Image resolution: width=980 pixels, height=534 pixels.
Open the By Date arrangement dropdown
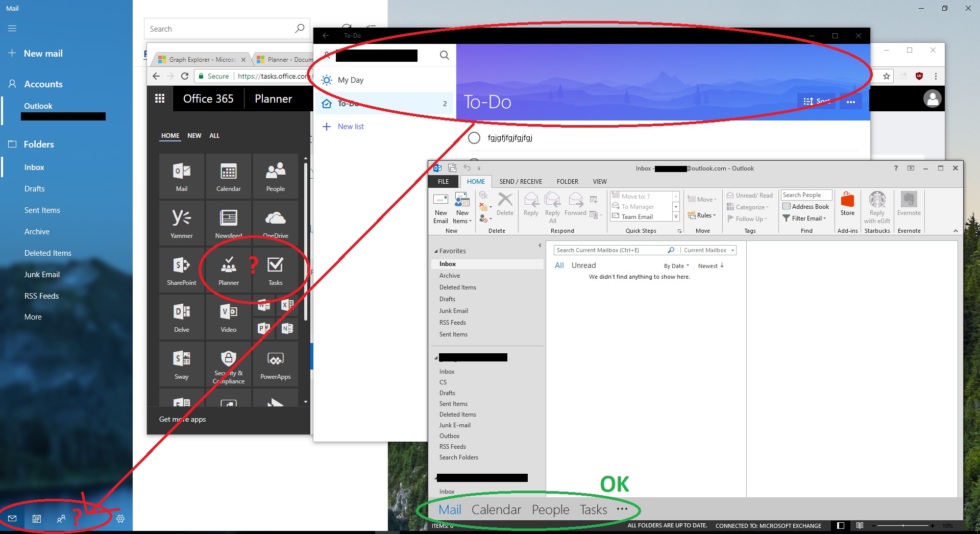(x=677, y=266)
